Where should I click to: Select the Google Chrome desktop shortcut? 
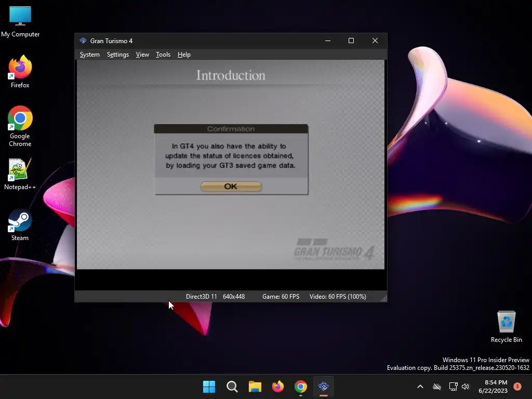tap(20, 126)
